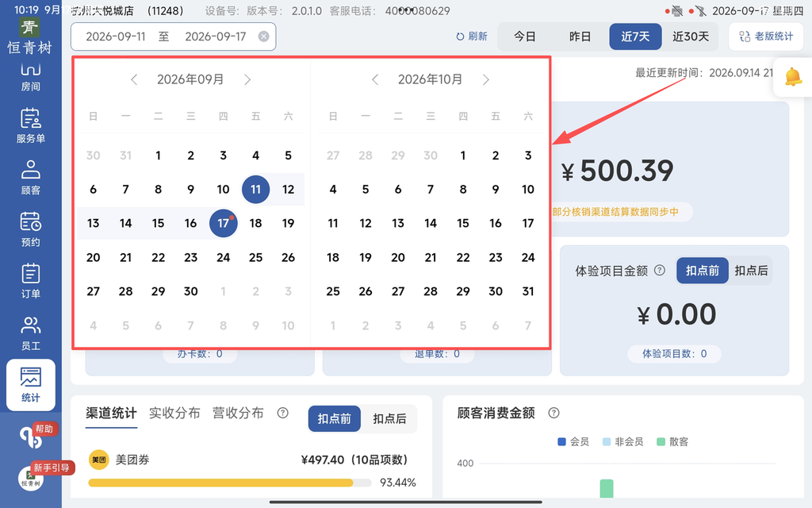Click the ¥497.40（10品项数） value
This screenshot has width=812, height=508.
click(x=354, y=460)
